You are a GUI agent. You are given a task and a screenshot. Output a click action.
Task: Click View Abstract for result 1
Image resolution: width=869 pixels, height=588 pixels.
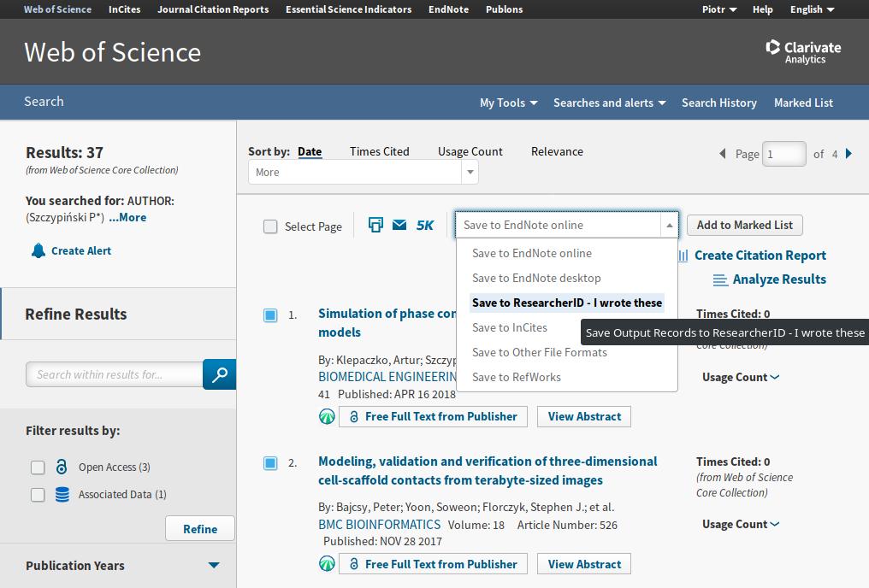tap(584, 416)
